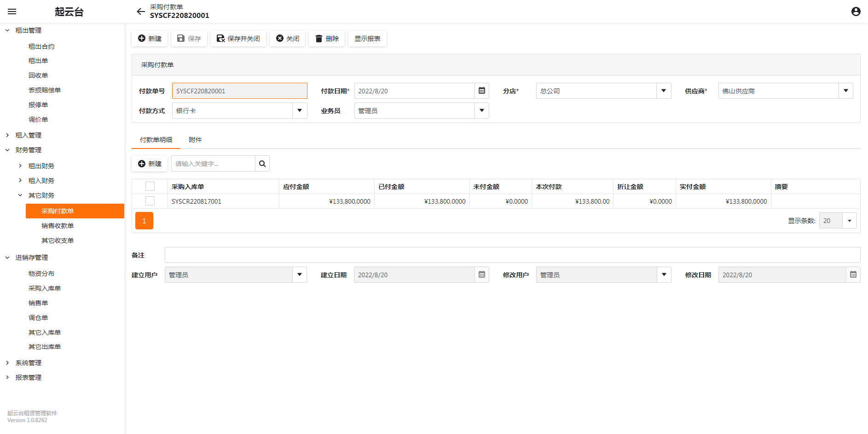Click the 付款单号 input field
Screen dimensions: 868x434
point(240,91)
